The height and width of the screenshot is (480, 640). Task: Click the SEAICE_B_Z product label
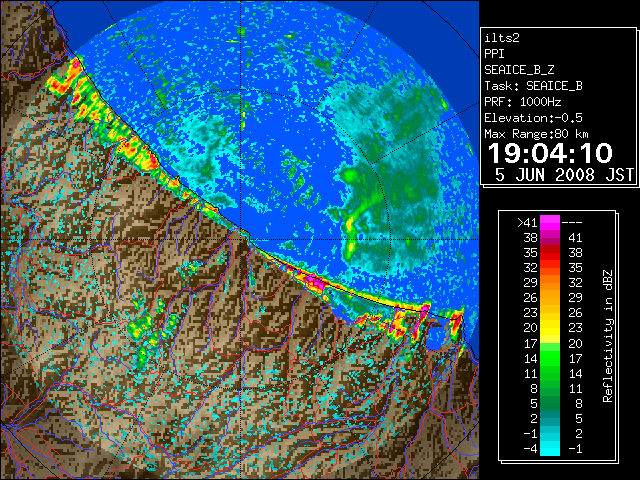coord(519,70)
